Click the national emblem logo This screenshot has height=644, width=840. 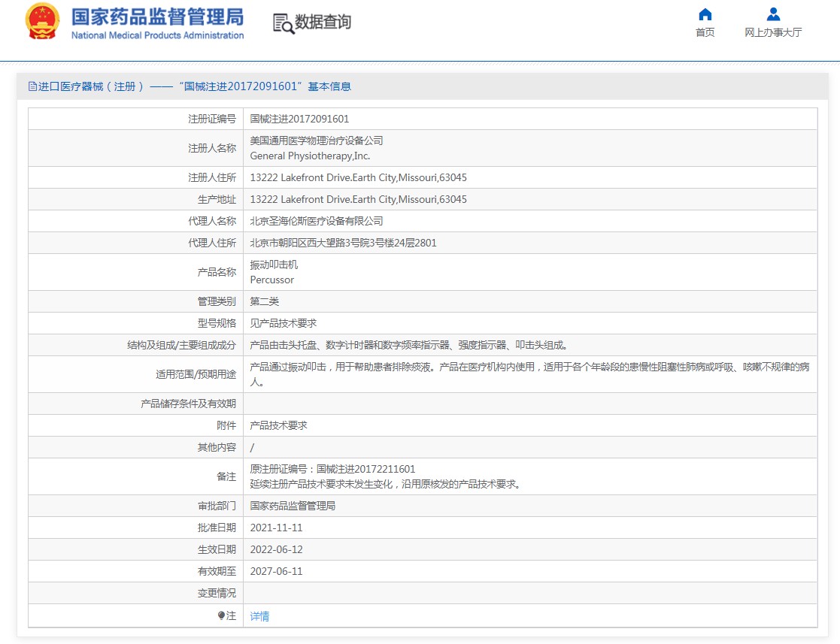(x=42, y=21)
